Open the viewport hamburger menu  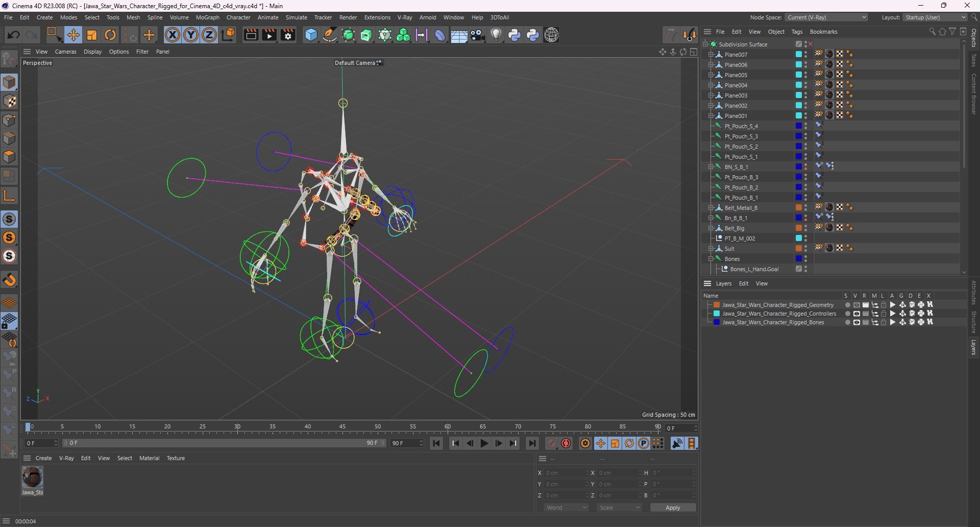pos(27,52)
